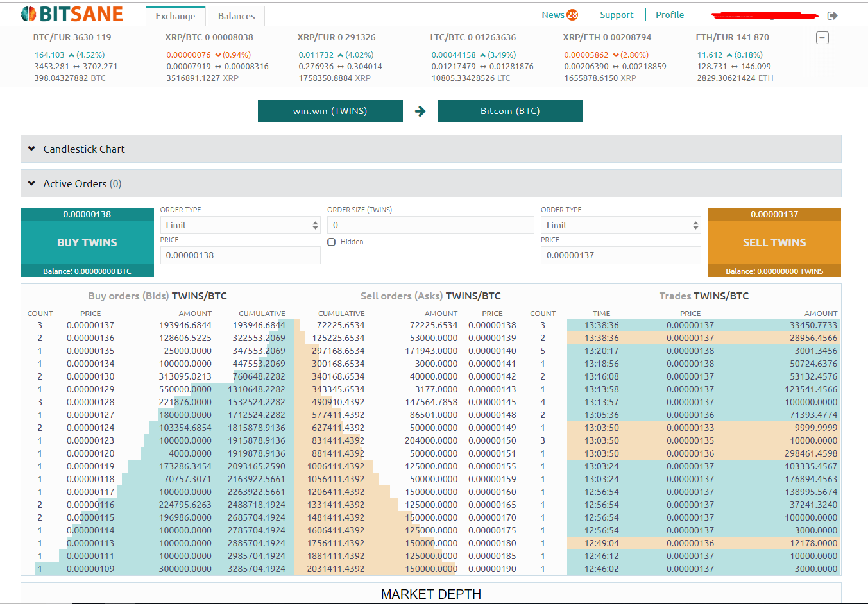Select the BTC/EUR ticker panel
The height and width of the screenshot is (604, 868).
tap(72, 56)
